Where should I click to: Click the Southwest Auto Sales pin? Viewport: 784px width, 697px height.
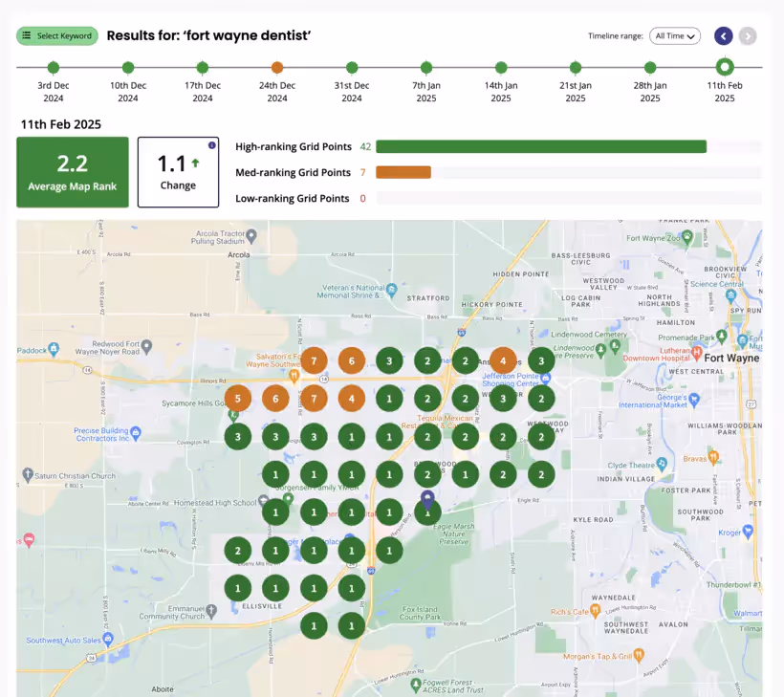point(107,639)
